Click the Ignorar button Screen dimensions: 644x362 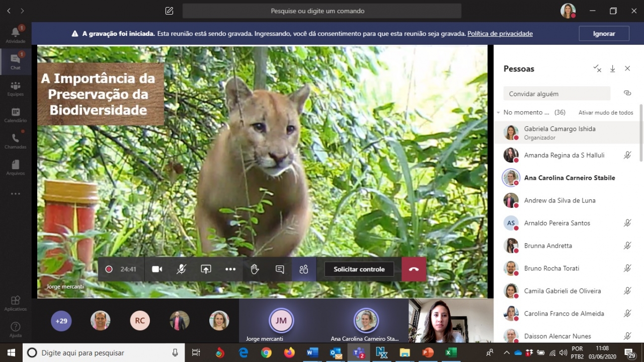pyautogui.click(x=604, y=34)
